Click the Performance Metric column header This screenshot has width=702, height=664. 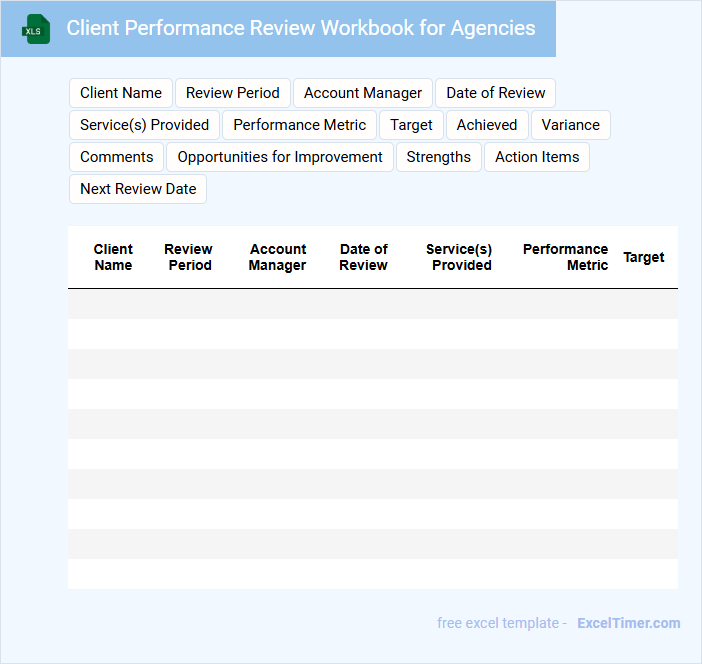tap(565, 257)
